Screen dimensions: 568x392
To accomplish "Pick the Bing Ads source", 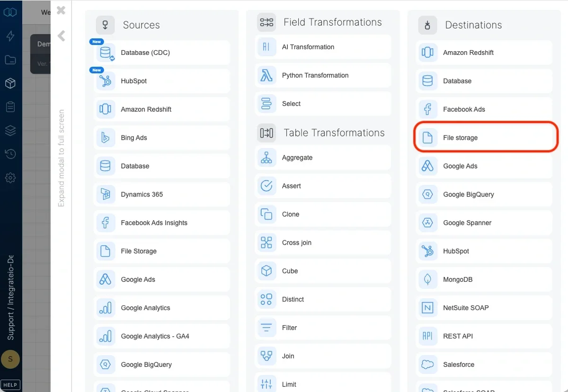I will pos(162,138).
